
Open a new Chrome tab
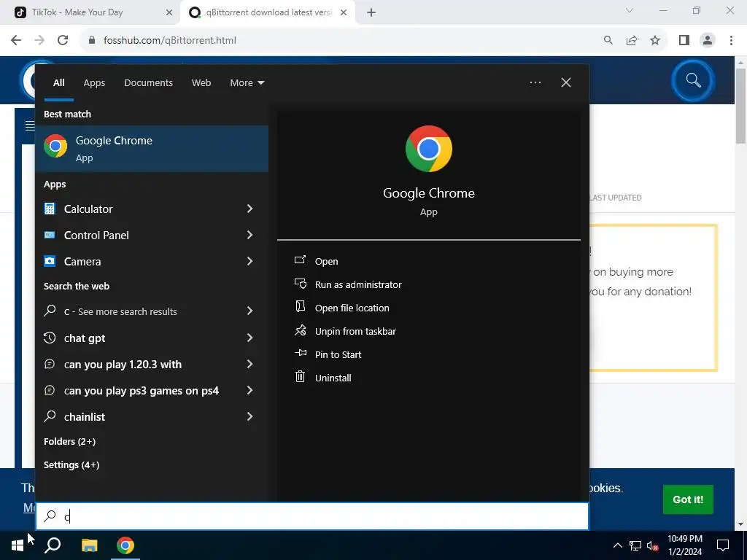coord(371,13)
